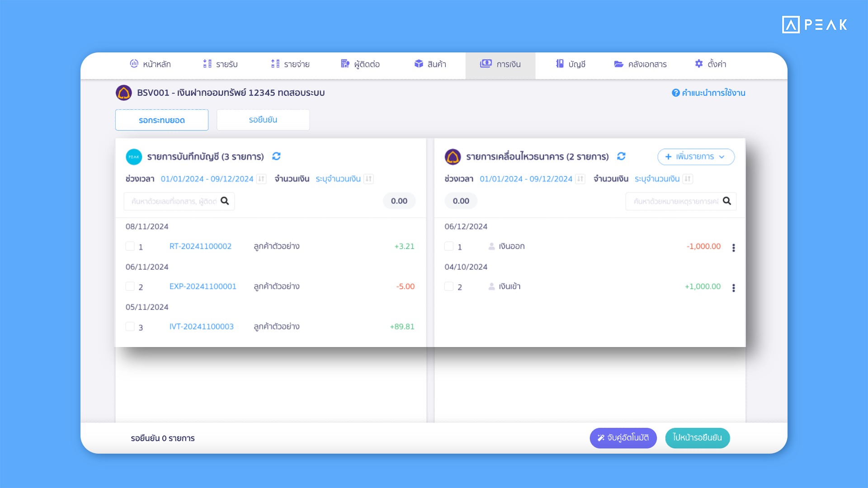
Task: Open the การเงิน menu
Action: tap(500, 64)
